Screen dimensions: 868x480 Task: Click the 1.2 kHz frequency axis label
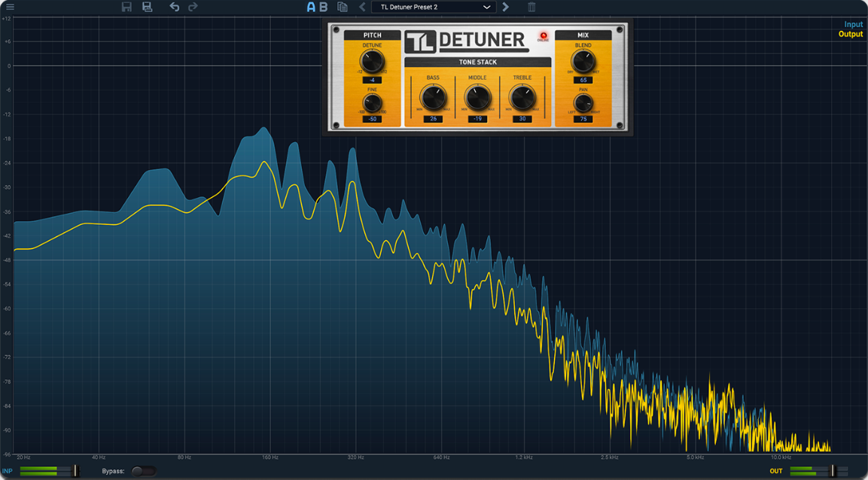click(524, 458)
